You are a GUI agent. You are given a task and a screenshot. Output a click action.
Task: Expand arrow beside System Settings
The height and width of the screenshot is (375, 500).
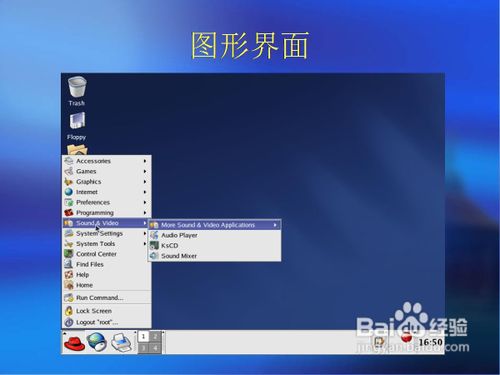[x=145, y=233]
